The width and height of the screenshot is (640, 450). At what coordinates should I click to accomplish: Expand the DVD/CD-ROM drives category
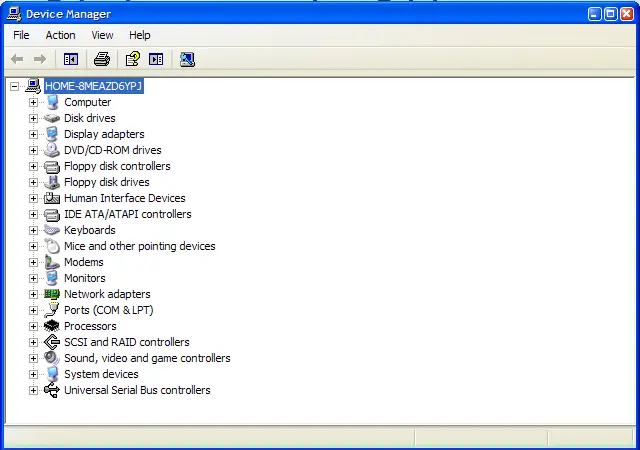[x=33, y=150]
